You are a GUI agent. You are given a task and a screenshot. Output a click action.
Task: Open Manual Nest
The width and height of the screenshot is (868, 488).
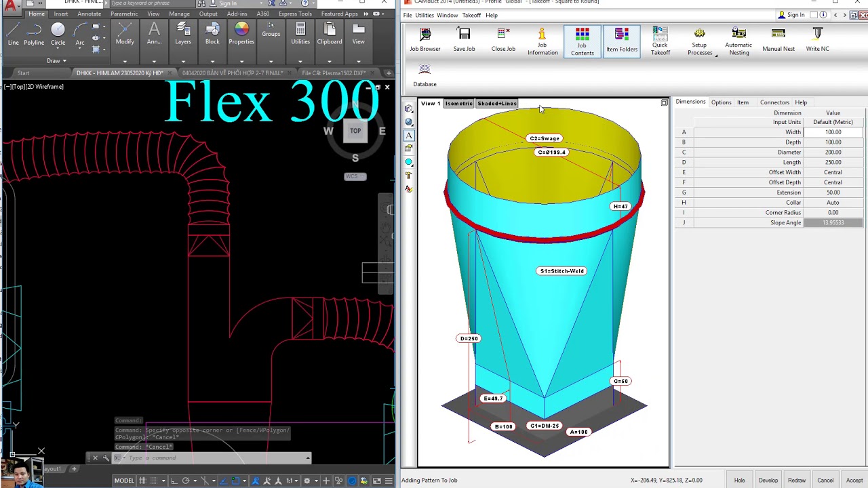tap(778, 40)
